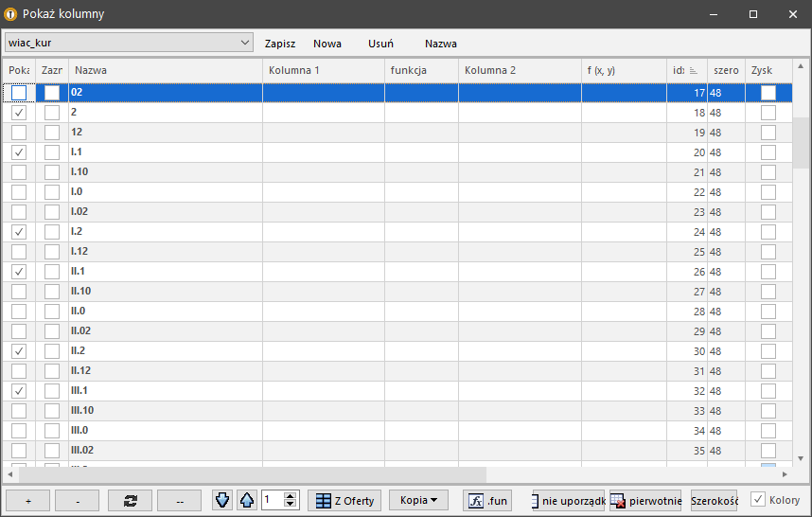Uncheck Pokaż checkbox for row I.1
The height and width of the screenshot is (517, 812).
tap(19, 152)
